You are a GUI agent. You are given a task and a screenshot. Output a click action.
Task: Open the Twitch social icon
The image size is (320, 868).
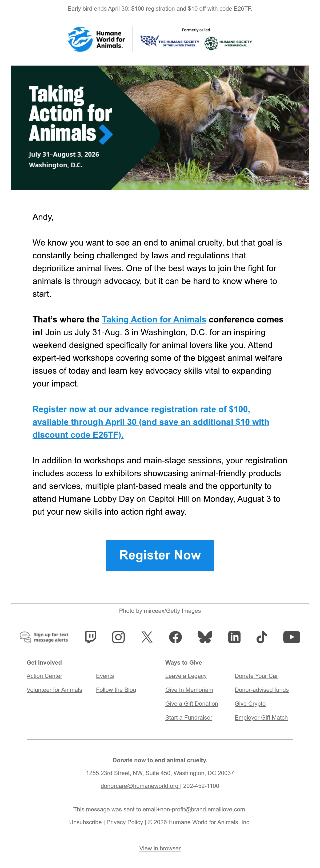click(90, 637)
